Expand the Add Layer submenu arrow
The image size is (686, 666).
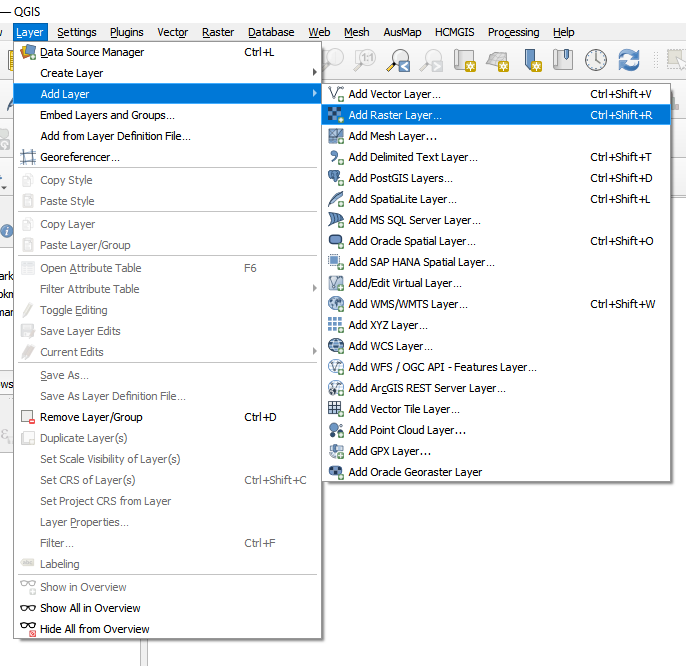pos(314,94)
